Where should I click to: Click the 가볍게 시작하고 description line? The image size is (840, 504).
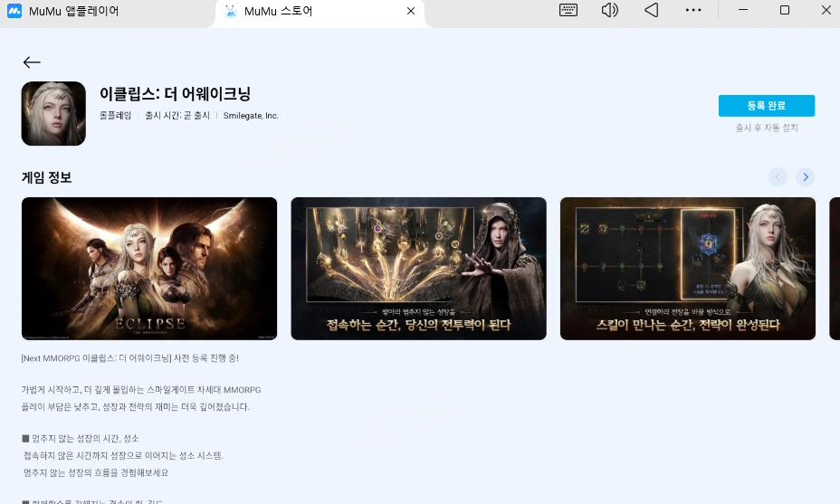tap(141, 390)
